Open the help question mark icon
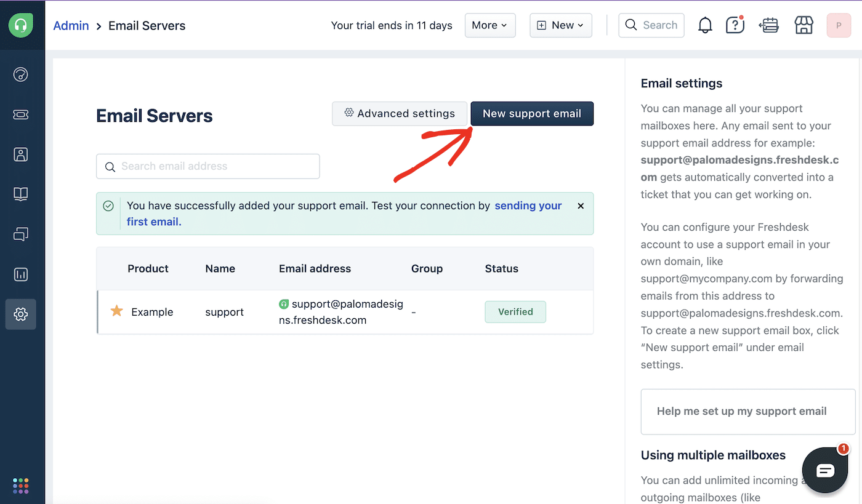 tap(735, 25)
